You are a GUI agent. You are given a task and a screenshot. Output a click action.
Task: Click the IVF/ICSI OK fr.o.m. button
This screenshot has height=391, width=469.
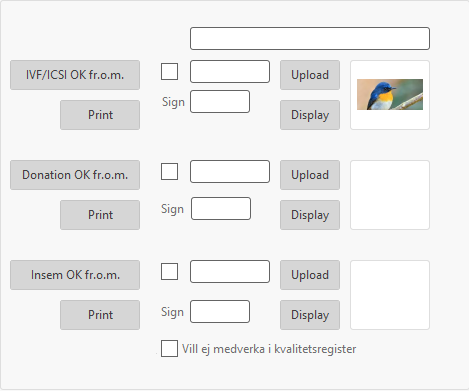75,75
